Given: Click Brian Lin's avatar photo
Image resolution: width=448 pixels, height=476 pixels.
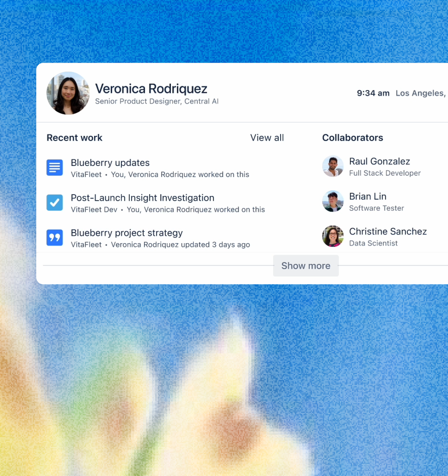Looking at the screenshot, I should tap(333, 201).
